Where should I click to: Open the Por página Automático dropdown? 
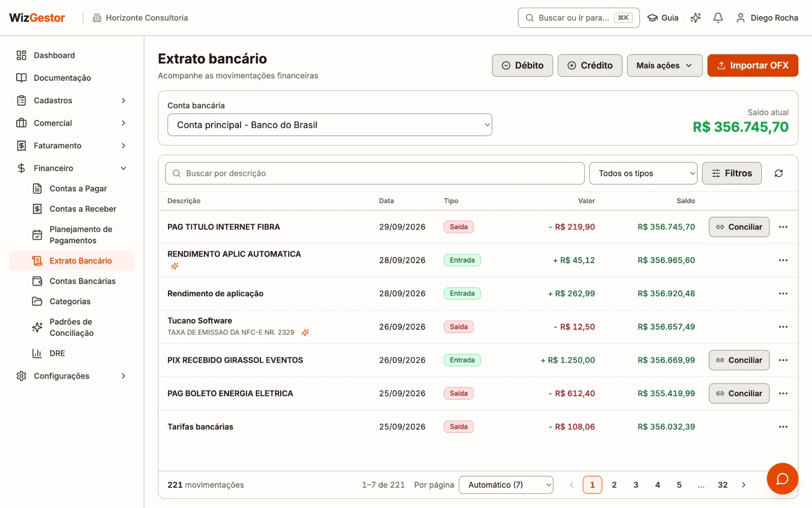[x=506, y=485]
